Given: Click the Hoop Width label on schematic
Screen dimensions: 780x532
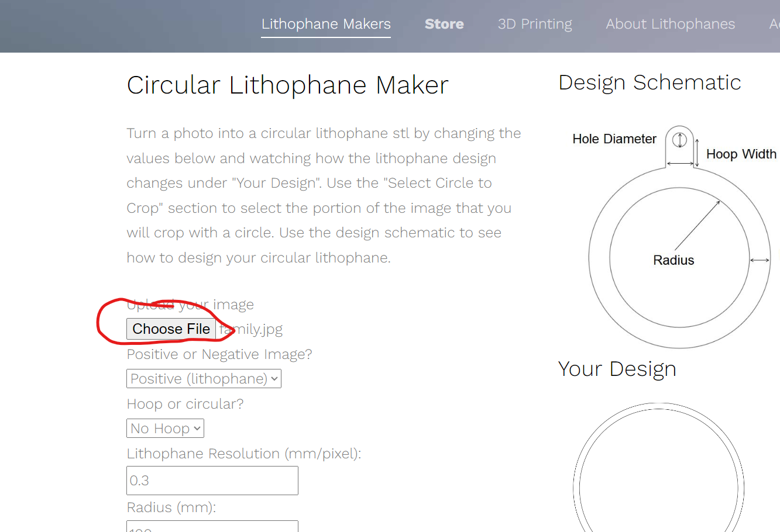Looking at the screenshot, I should (741, 154).
